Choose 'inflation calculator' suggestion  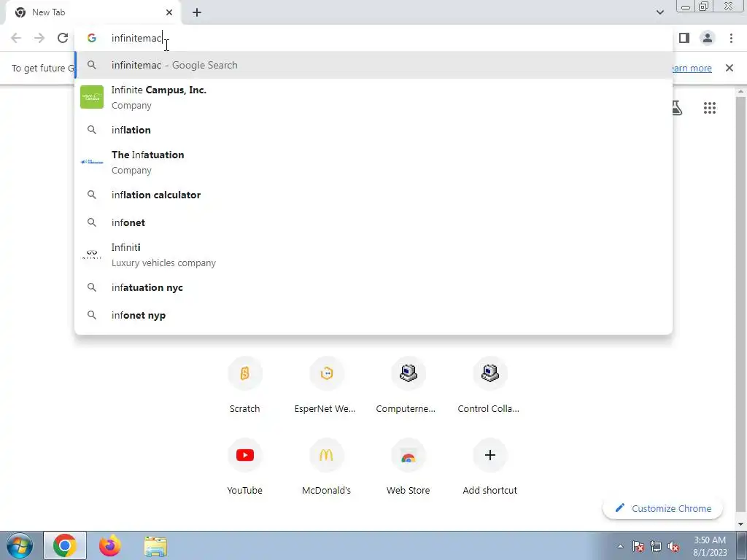pyautogui.click(x=373, y=195)
